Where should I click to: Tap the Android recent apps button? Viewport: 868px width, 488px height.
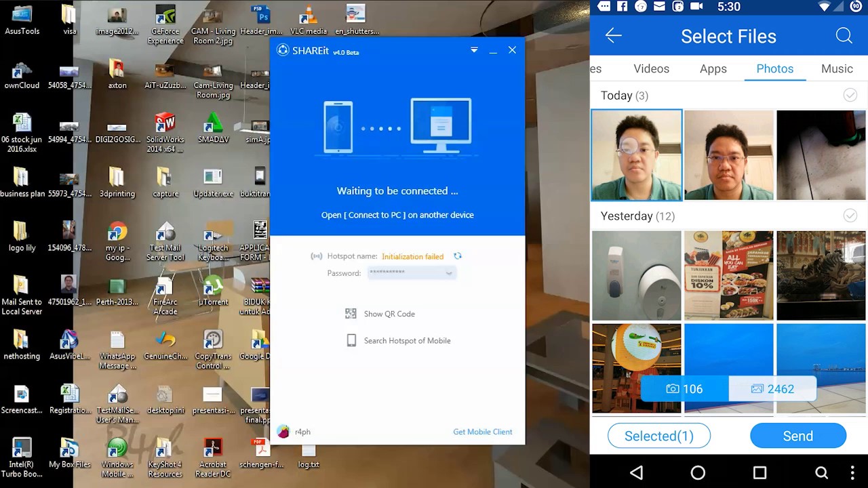(759, 472)
